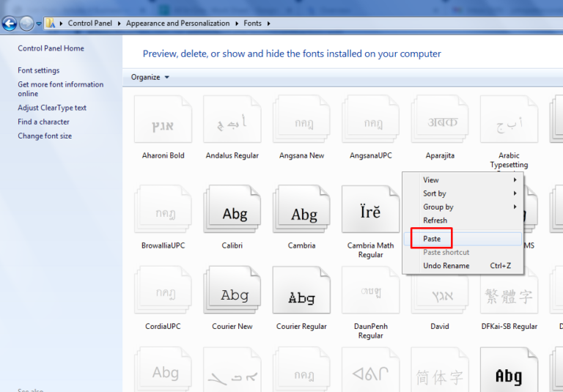
Task: Click Get more font information online
Action: [61, 89]
